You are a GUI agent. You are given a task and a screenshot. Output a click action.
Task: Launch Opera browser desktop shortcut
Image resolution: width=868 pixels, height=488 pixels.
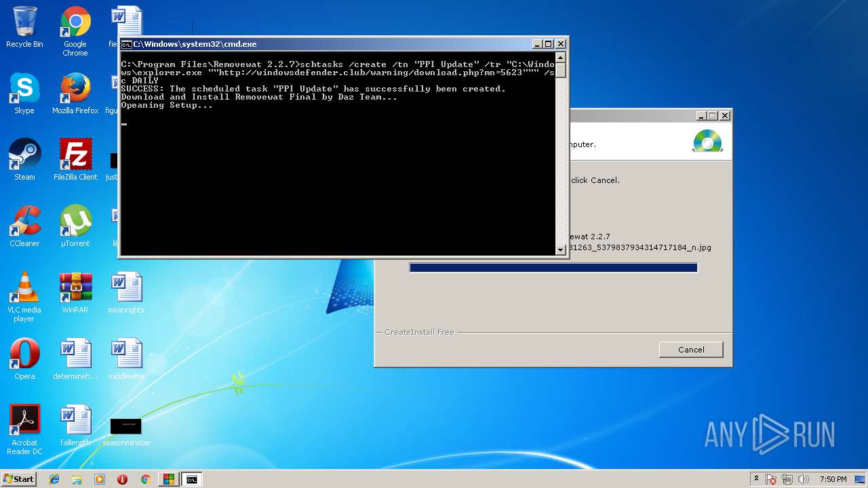[x=24, y=359]
